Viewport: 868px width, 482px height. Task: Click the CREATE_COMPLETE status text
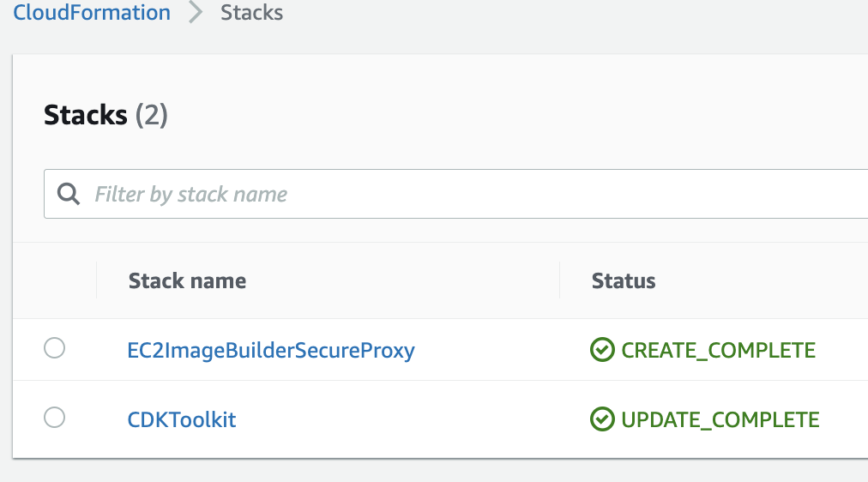click(x=718, y=350)
